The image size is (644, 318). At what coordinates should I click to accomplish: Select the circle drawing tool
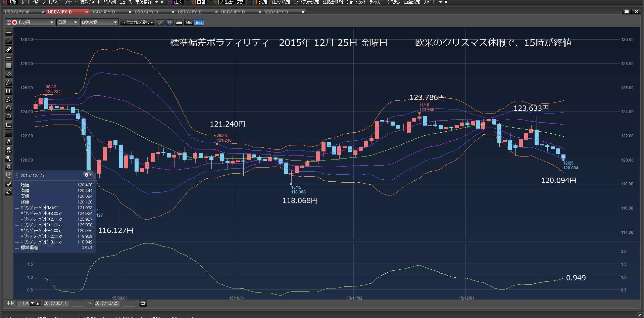coord(9,116)
